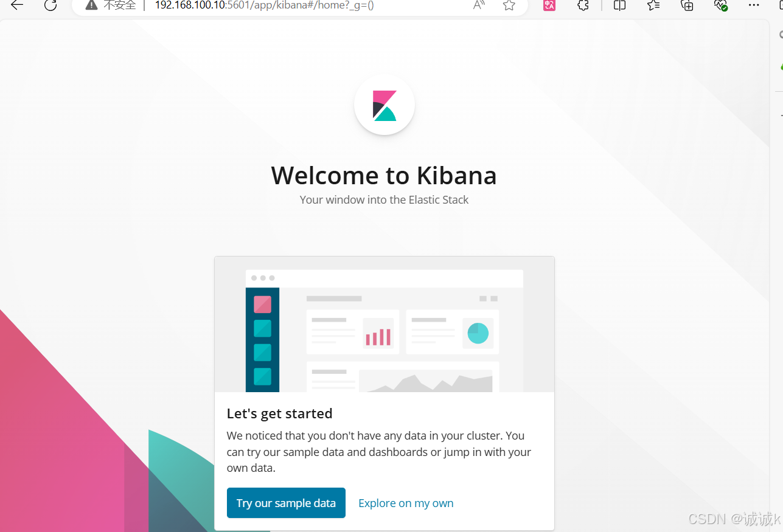Click the Welcome to Kibana heading
783x532 pixels.
pos(384,176)
